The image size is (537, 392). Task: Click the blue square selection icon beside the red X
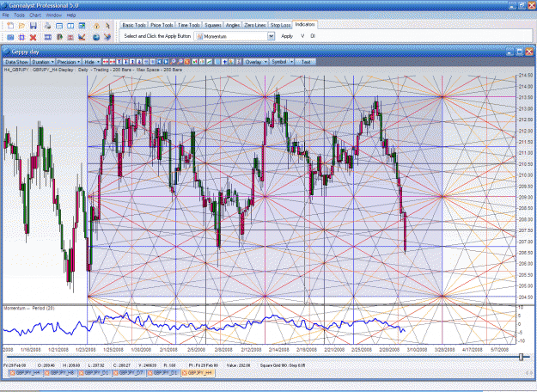pos(21,37)
